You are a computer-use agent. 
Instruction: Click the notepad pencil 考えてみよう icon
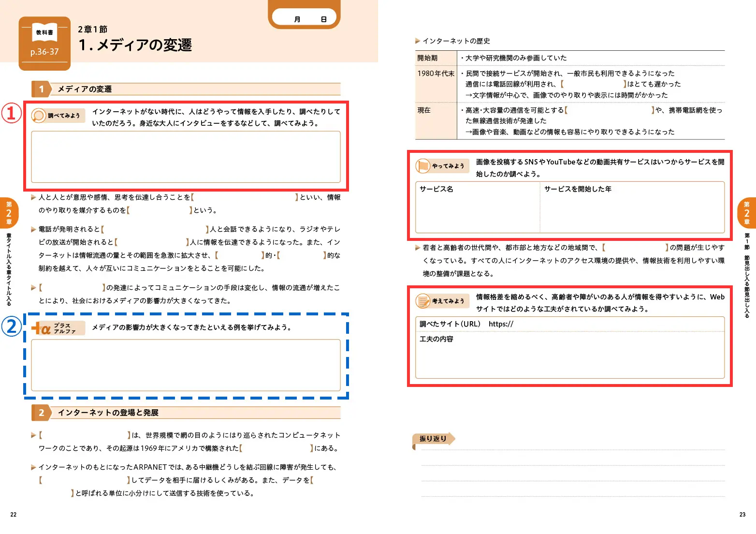pyautogui.click(x=423, y=301)
